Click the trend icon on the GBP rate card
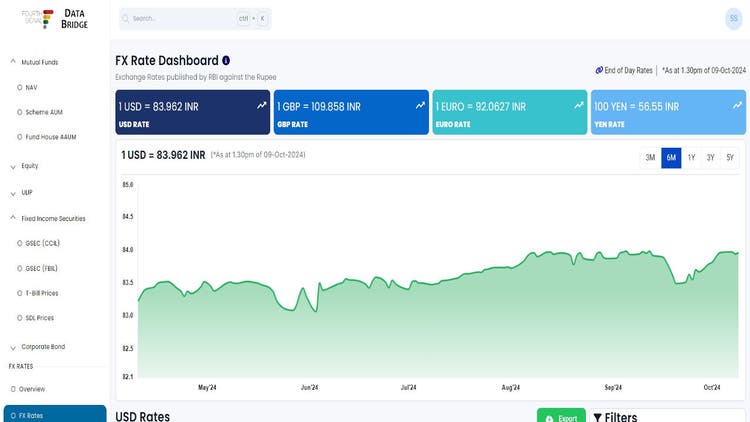This screenshot has width=750, height=422. [420, 105]
